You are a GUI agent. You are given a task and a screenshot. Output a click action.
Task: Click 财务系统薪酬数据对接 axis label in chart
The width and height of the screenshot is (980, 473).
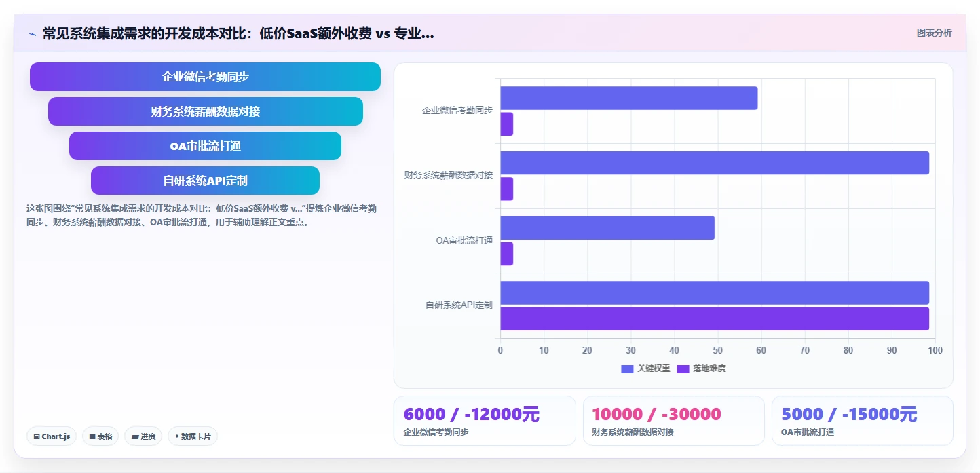coord(449,175)
